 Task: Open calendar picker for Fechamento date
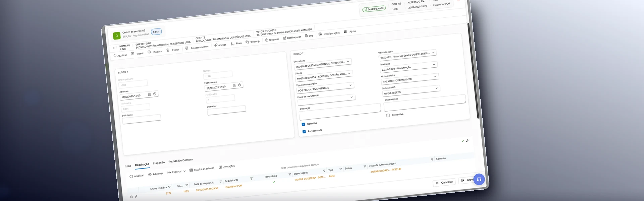[234, 85]
